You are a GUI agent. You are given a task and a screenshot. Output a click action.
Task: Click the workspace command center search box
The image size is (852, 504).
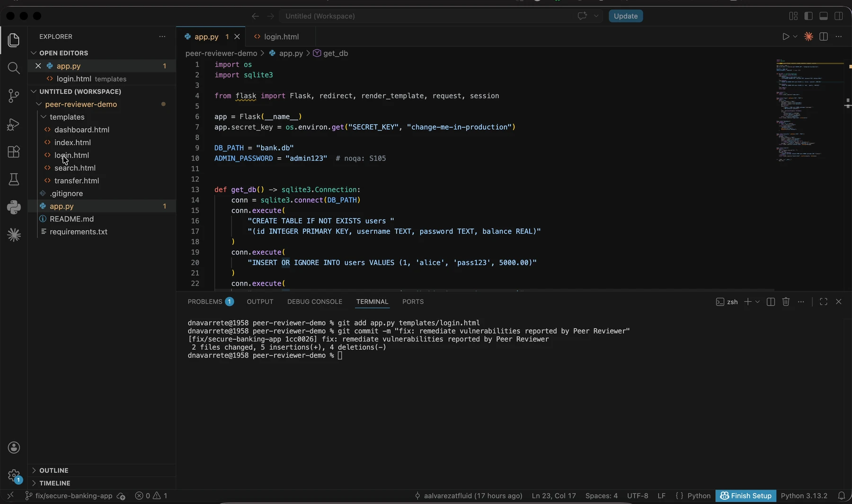[426, 16]
